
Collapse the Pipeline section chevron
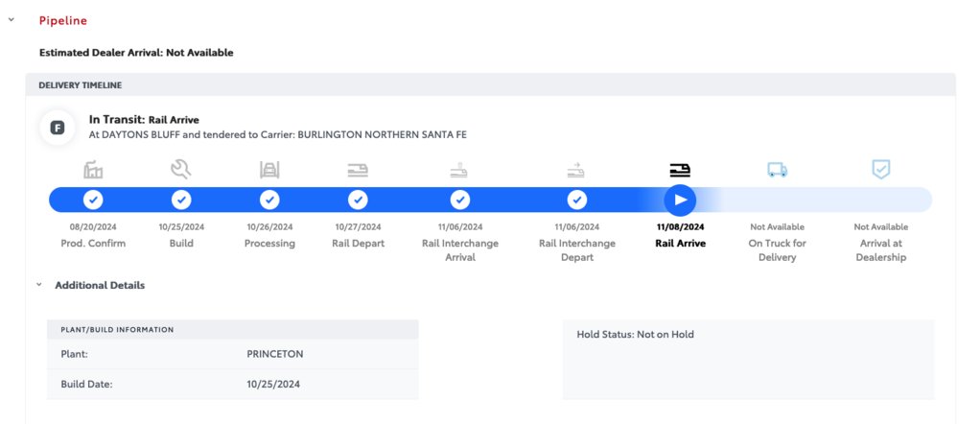click(12, 20)
